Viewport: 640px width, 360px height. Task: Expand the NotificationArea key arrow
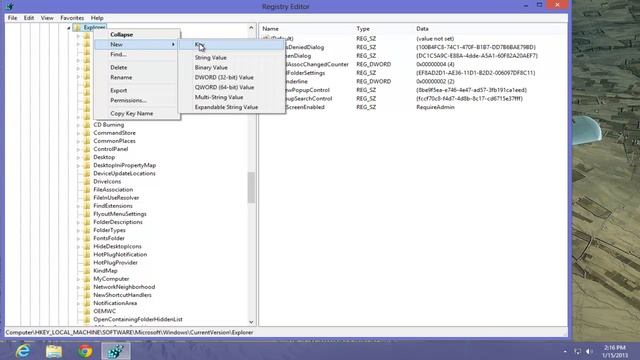point(78,303)
